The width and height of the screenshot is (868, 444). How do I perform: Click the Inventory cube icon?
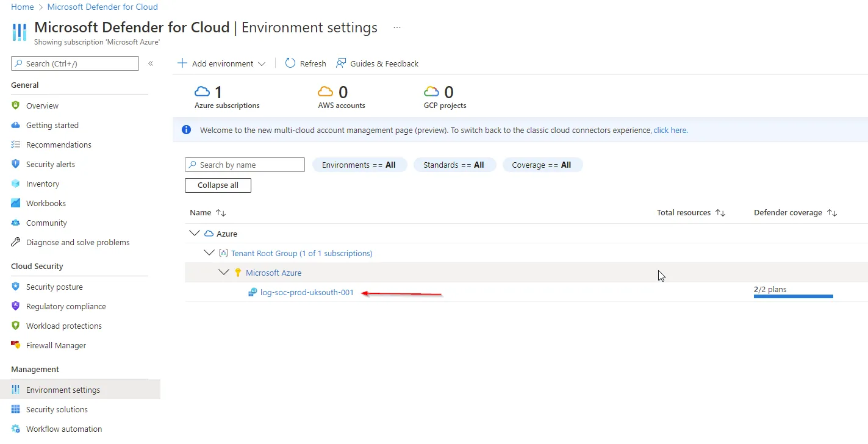click(x=16, y=184)
